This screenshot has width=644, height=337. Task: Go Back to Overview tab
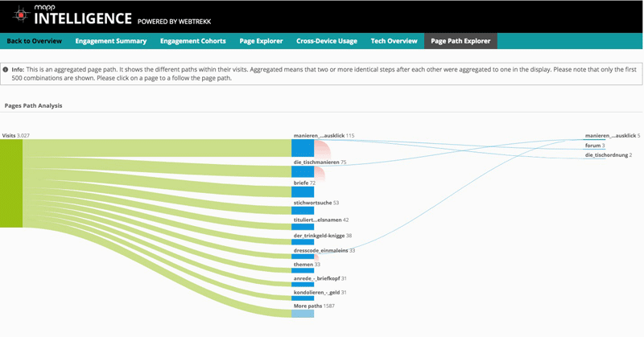click(x=34, y=41)
